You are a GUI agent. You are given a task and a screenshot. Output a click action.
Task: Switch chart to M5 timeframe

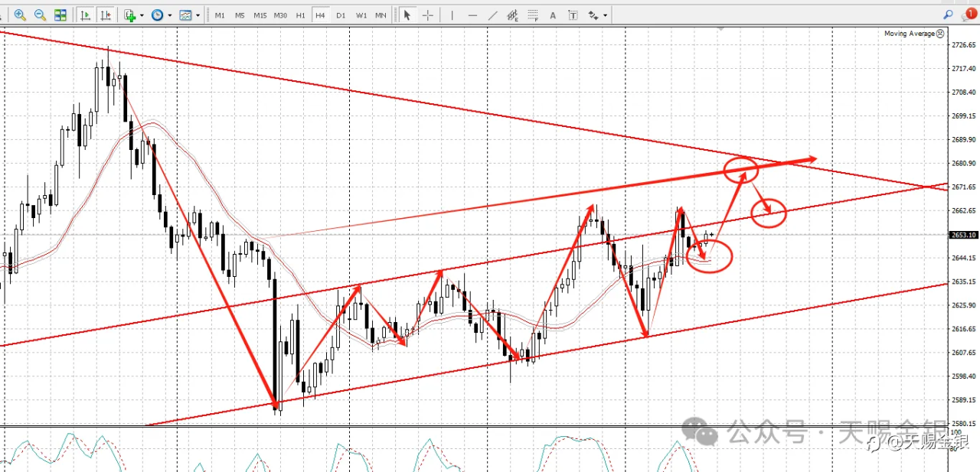click(240, 15)
